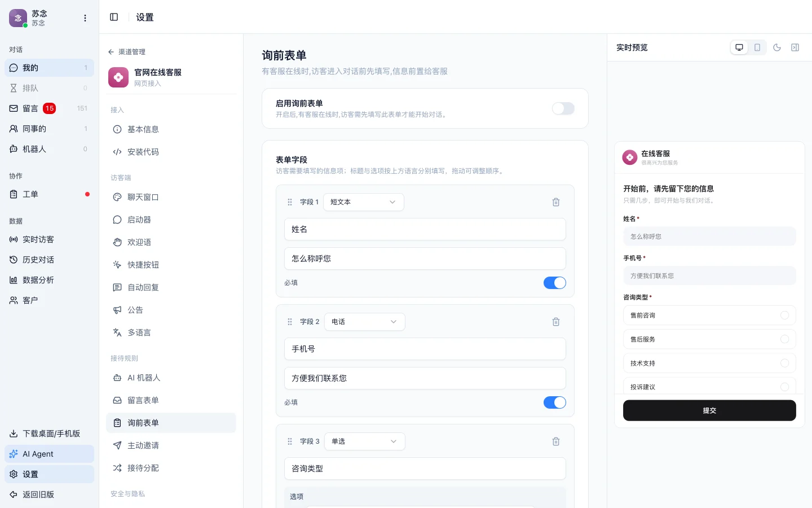This screenshot has width=812, height=508.
Task: Edit the 怎么称呼您 placeholder field
Action: [x=425, y=259]
